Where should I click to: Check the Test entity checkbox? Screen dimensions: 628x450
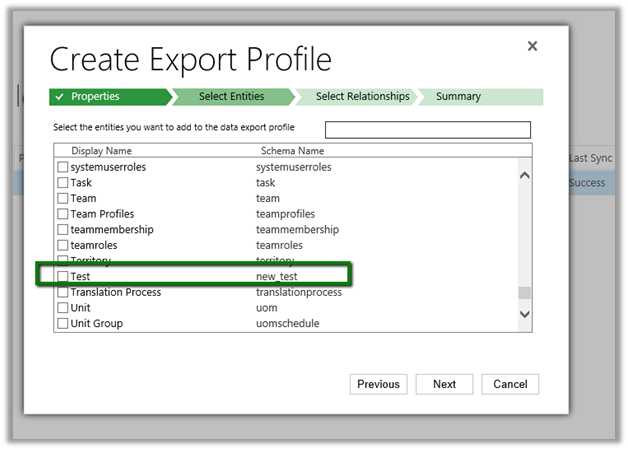coord(63,276)
